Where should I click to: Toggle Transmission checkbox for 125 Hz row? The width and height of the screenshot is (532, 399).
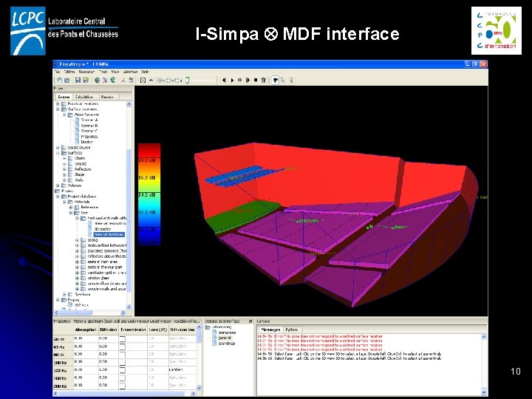tap(123, 370)
